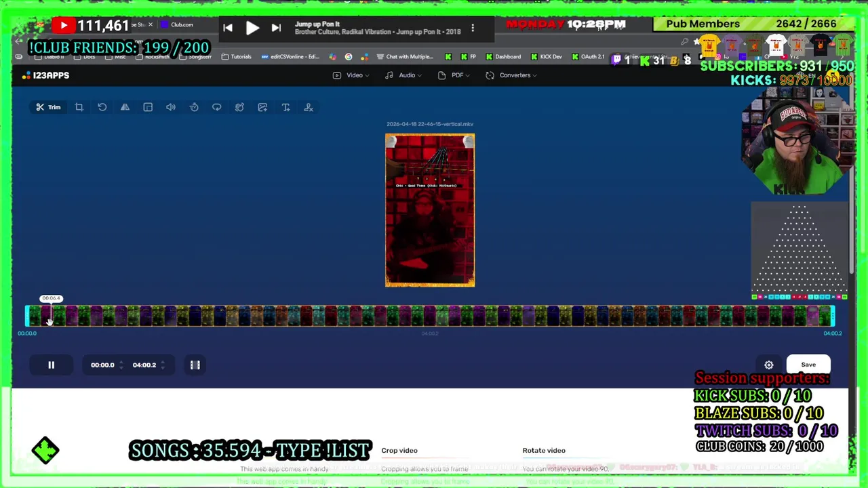Click the Google bookmark icon
Image resolution: width=868 pixels, height=488 pixels.
[x=349, y=57]
